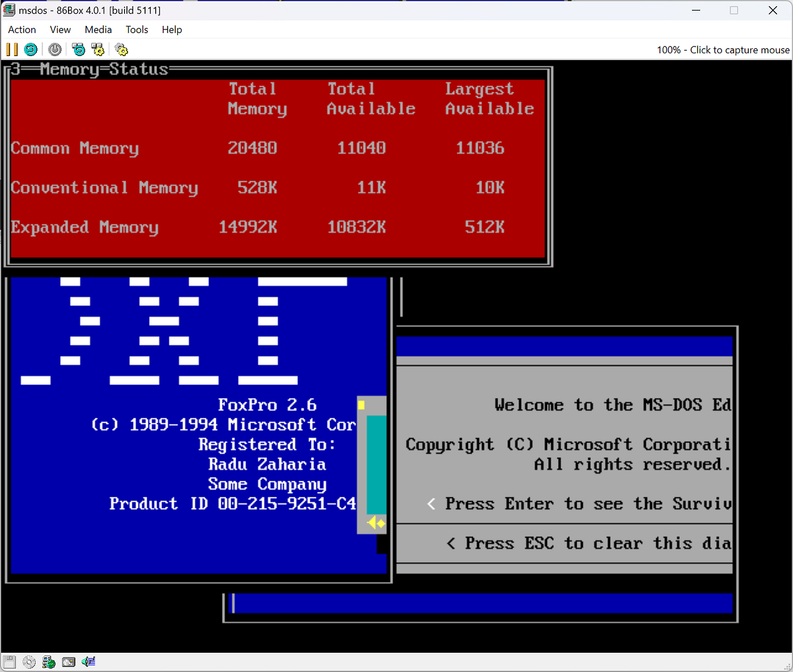The image size is (793, 672).
Task: Click the value '11040'
Action: (x=361, y=148)
